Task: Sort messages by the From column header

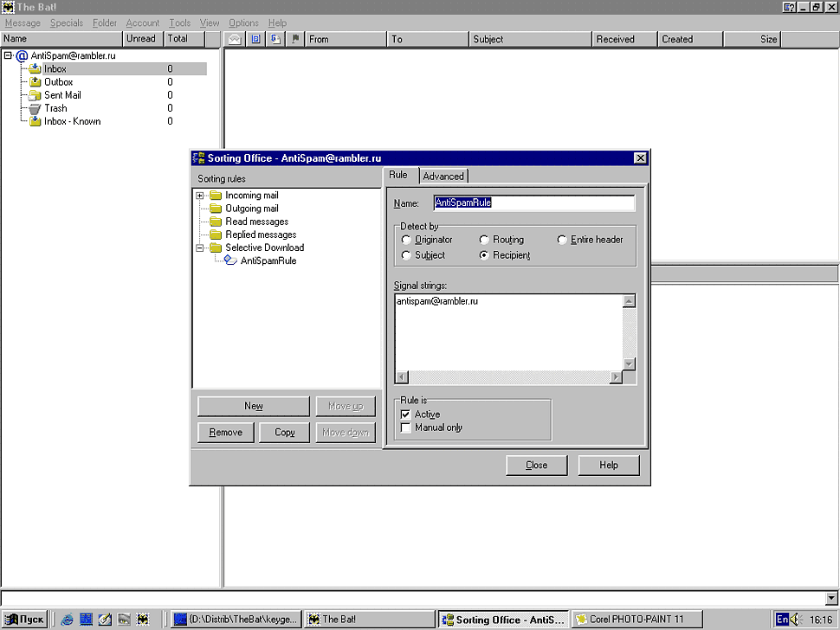Action: pos(345,39)
